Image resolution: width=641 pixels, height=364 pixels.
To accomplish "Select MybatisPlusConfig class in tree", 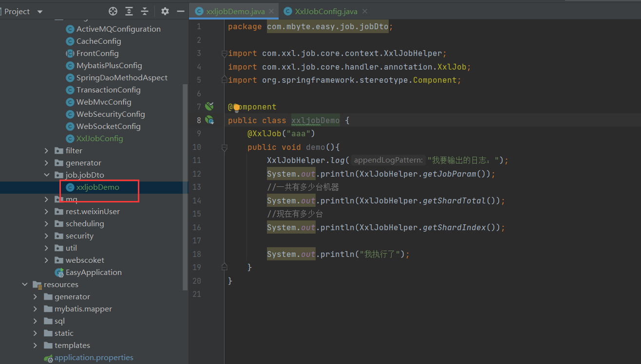I will 109,65.
